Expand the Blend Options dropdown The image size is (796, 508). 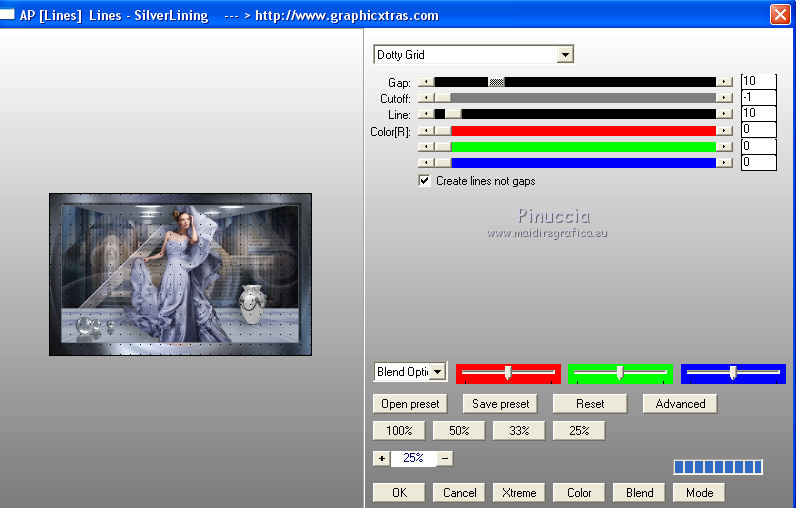[438, 372]
